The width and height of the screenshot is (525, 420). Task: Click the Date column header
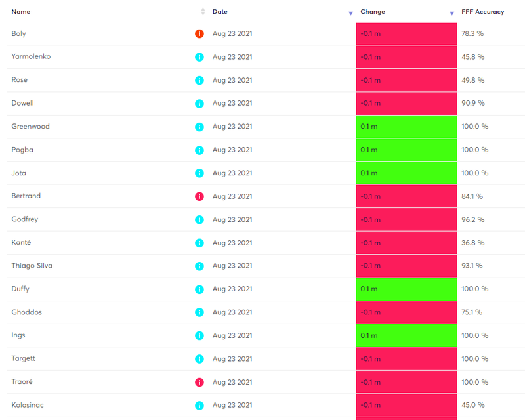pyautogui.click(x=220, y=12)
